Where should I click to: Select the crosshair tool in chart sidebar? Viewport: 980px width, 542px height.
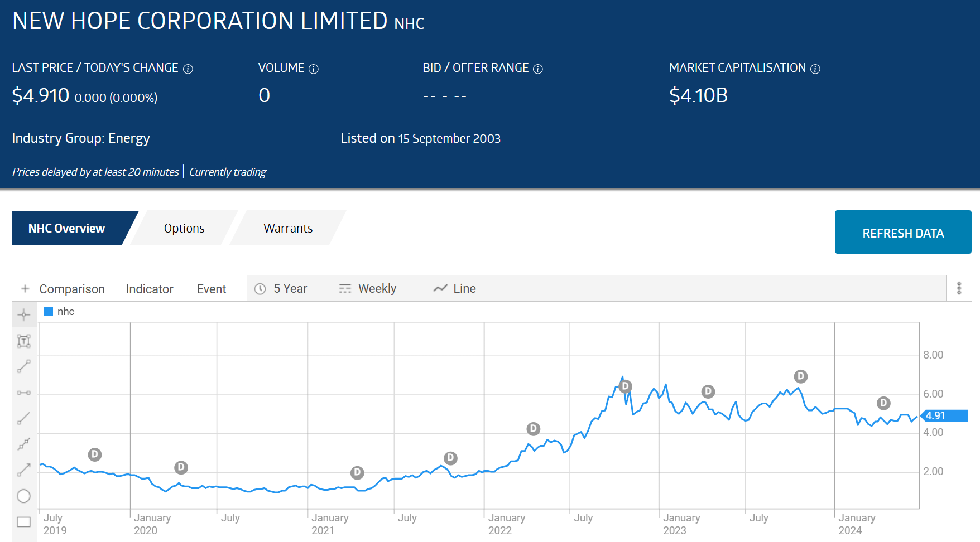23,315
